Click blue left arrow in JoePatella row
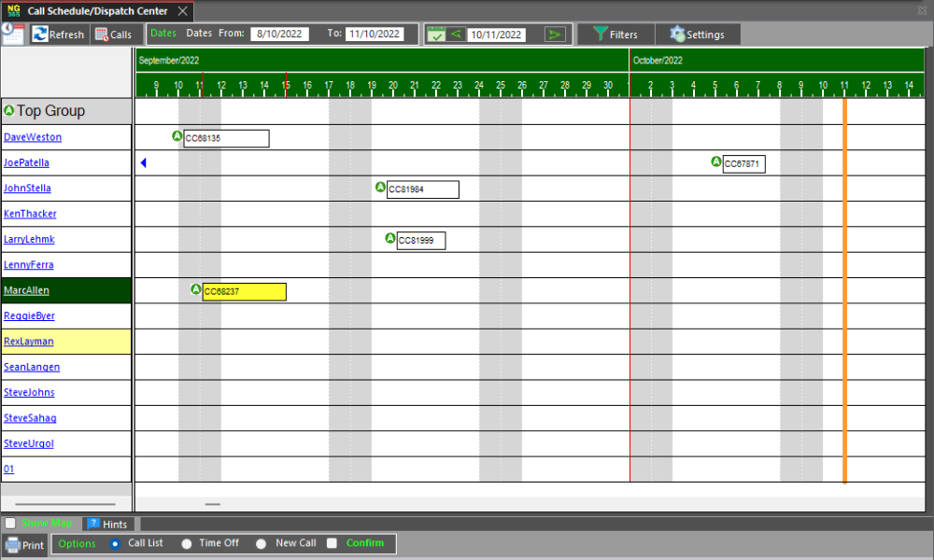Viewport: 934px width, 560px height. 143,163
